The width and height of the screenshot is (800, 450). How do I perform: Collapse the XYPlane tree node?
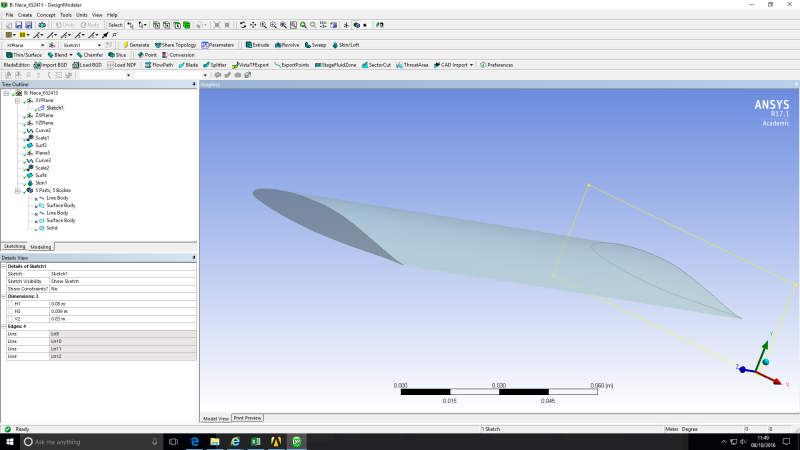point(17,101)
